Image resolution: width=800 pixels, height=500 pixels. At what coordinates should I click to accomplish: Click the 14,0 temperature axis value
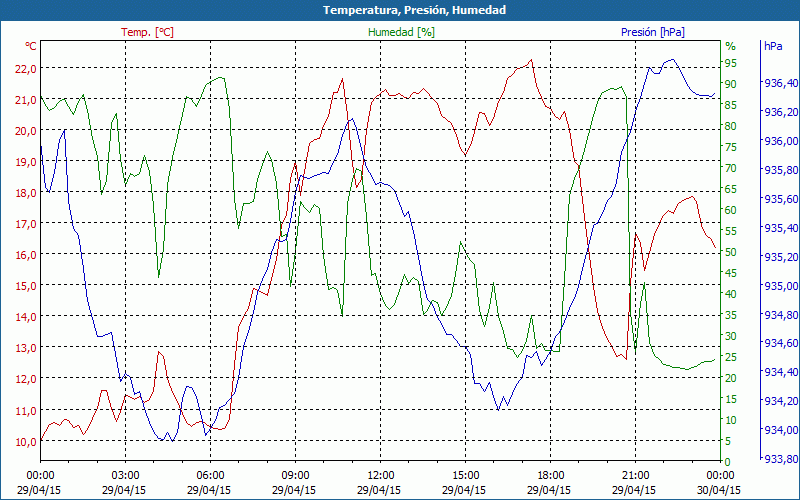(x=25, y=317)
